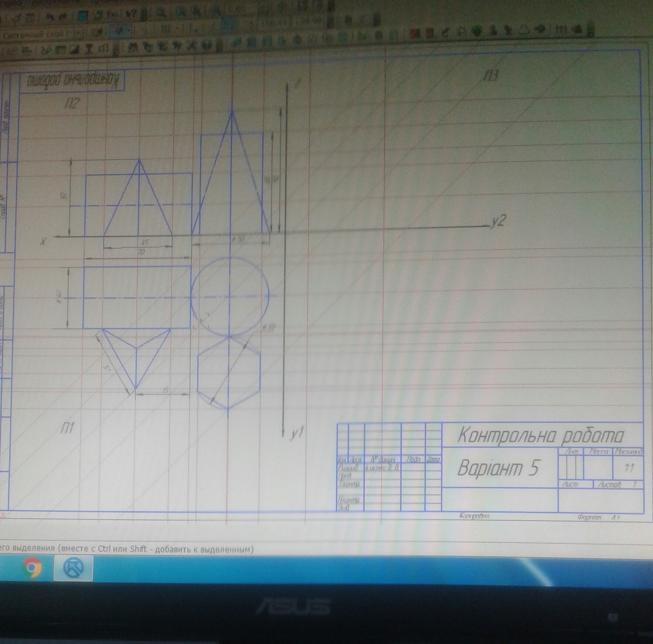Viewport: 653px width, 644px height.
Task: Click the Redo arrow in the top toolbar
Action: coord(64,17)
